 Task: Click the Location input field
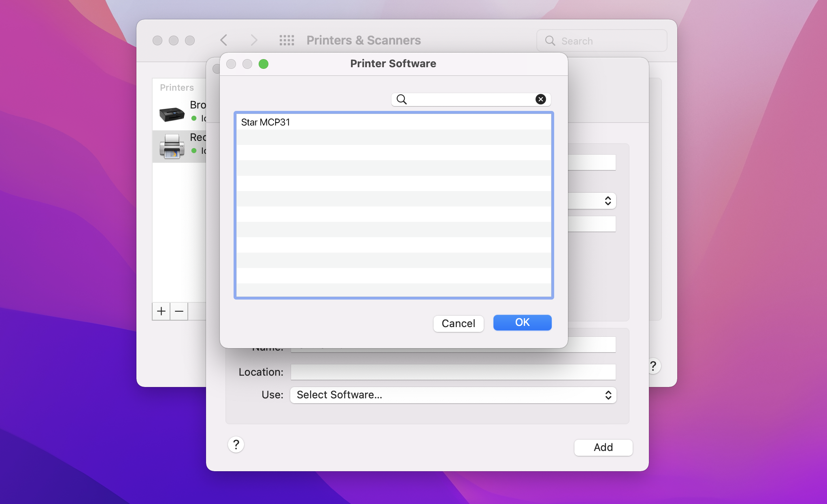pos(453,372)
